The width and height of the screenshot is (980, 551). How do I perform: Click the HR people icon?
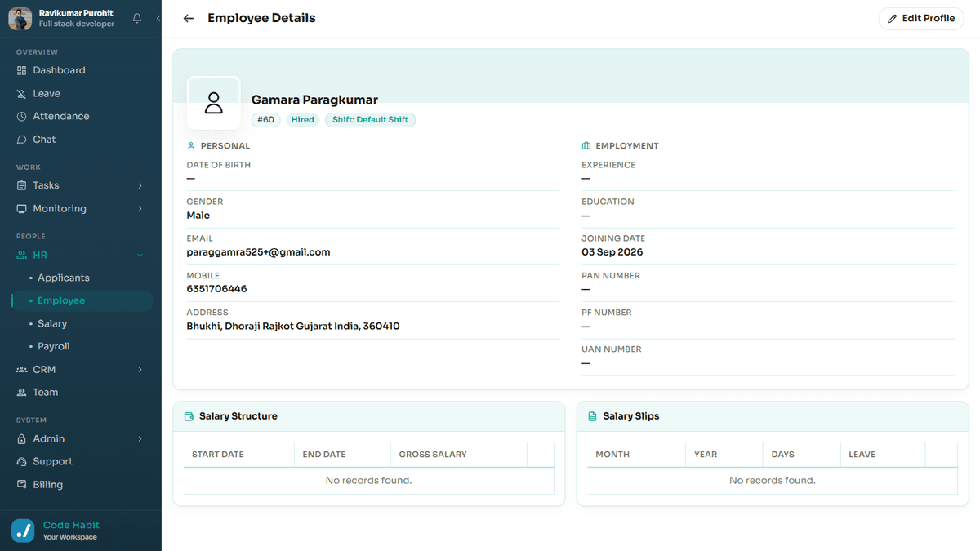tap(22, 255)
